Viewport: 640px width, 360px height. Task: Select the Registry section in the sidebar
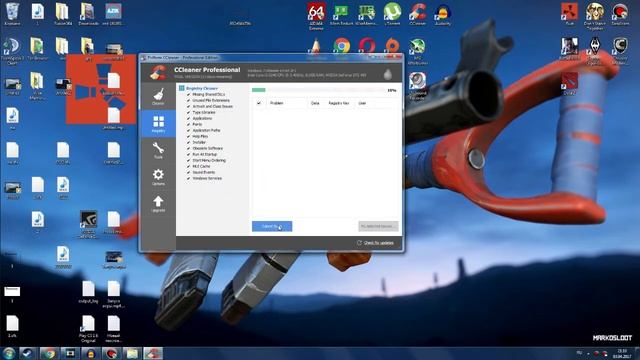pyautogui.click(x=158, y=124)
